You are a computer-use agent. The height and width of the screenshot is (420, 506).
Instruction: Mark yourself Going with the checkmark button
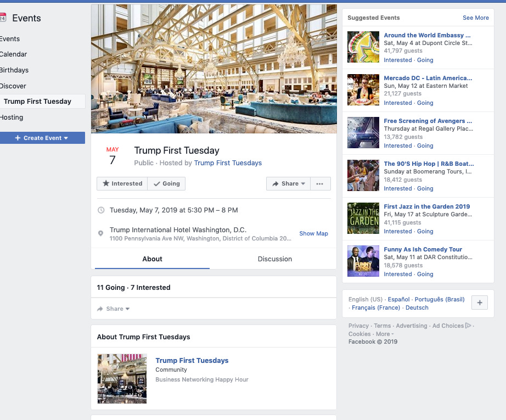click(166, 184)
